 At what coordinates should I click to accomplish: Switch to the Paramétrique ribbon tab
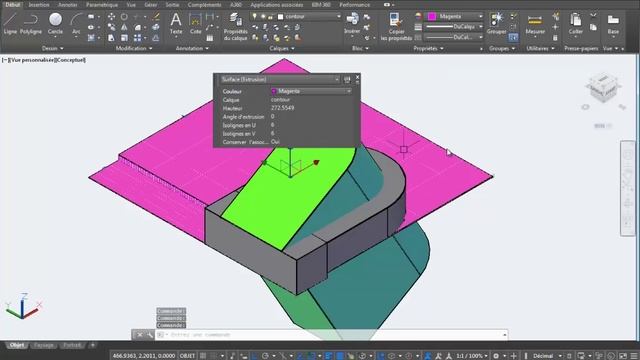102,5
